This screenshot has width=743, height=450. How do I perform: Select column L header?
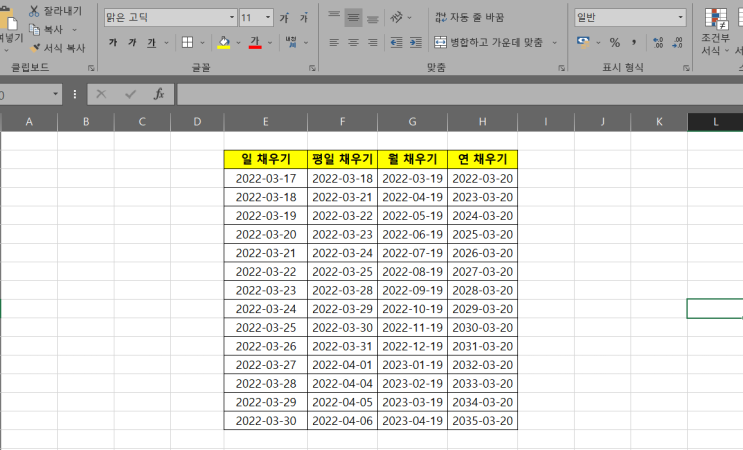click(x=715, y=122)
